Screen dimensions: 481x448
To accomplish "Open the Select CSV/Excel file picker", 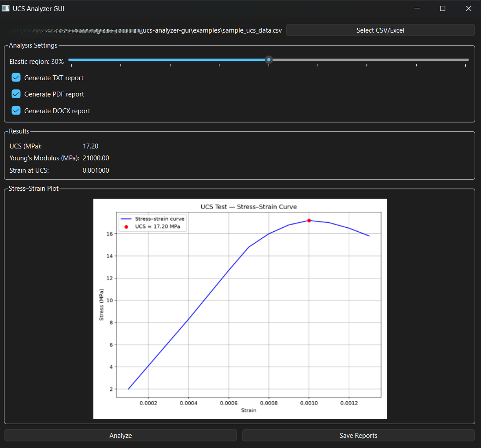I will (381, 30).
